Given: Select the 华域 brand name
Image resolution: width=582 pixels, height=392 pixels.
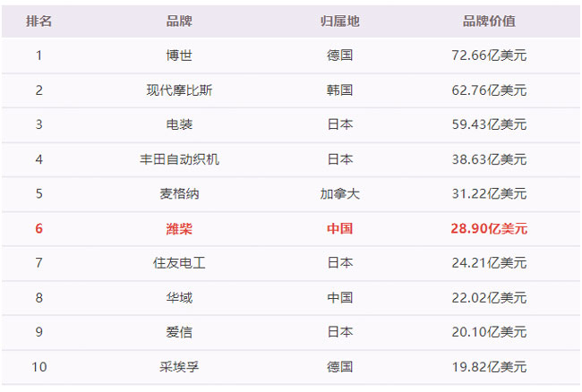Looking at the screenshot, I should click(x=179, y=297).
